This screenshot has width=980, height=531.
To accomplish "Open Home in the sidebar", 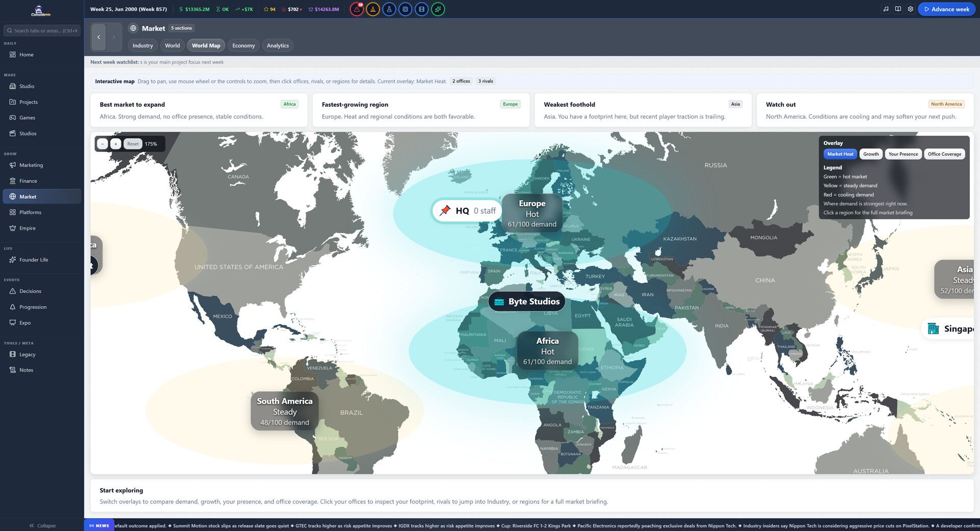I will click(x=42, y=55).
